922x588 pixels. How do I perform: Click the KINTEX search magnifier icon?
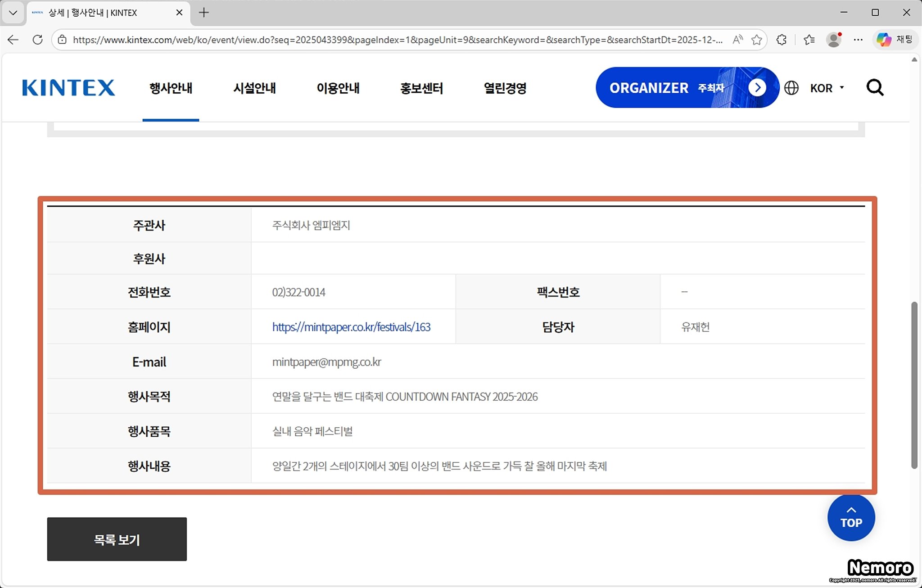click(875, 88)
